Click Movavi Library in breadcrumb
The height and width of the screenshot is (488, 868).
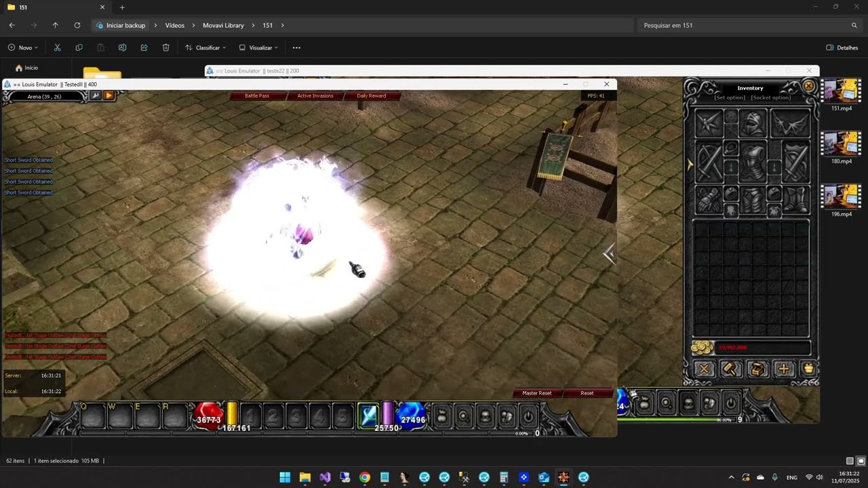tap(223, 25)
